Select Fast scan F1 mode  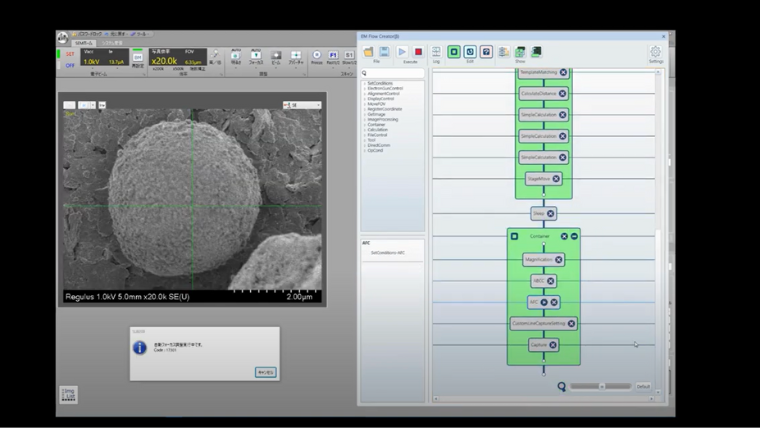click(x=333, y=57)
